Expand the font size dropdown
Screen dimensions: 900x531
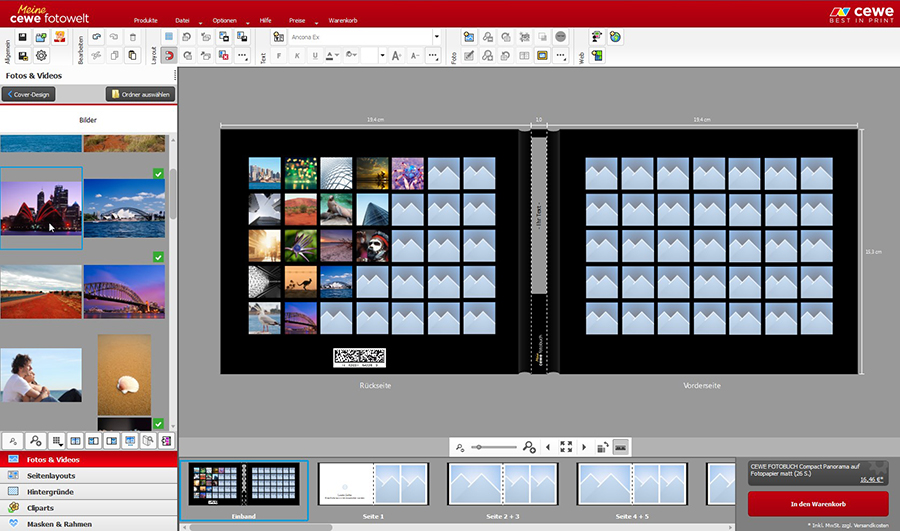click(382, 56)
